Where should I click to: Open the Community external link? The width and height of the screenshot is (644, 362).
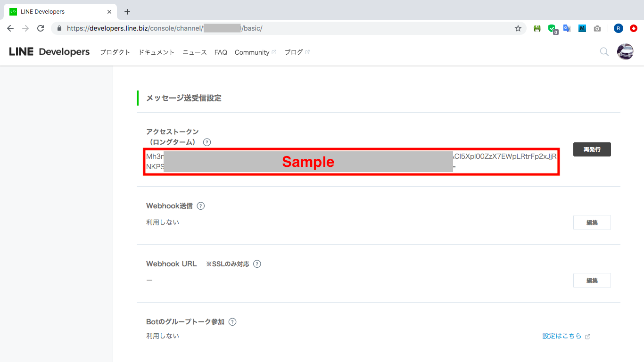point(256,52)
